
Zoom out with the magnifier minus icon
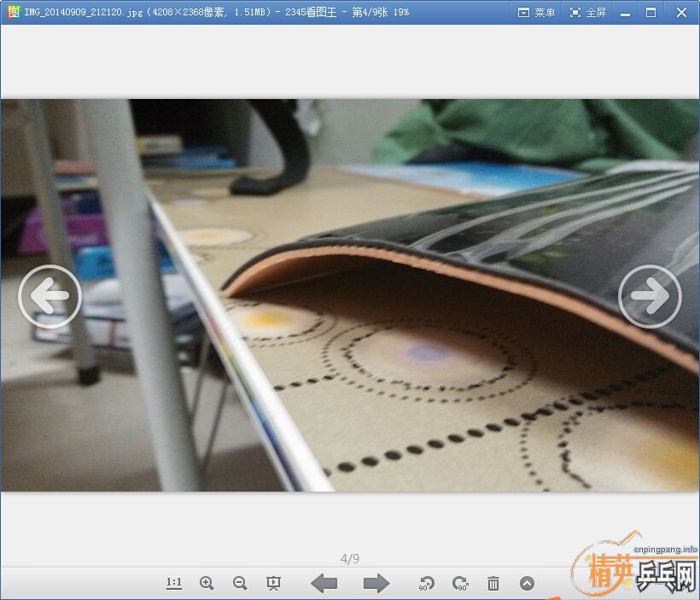[x=240, y=583]
